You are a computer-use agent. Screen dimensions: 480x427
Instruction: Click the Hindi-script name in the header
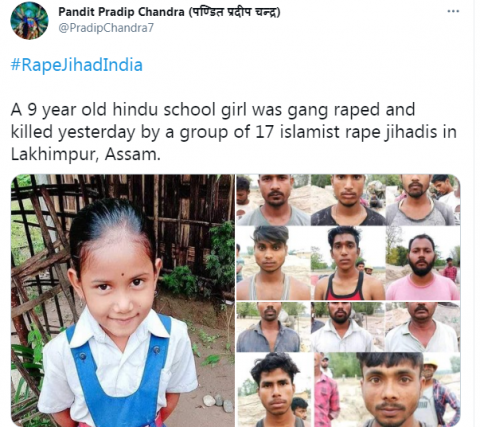pyautogui.click(x=234, y=12)
